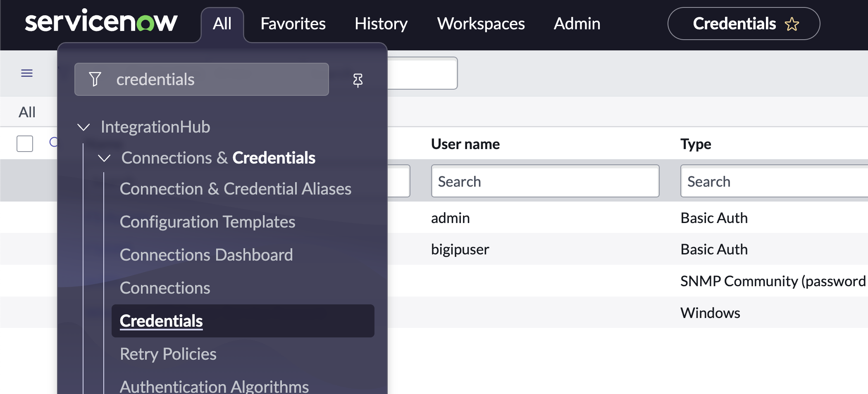Open Connection & Credential Aliases
This screenshot has height=394, width=868.
[x=235, y=189]
